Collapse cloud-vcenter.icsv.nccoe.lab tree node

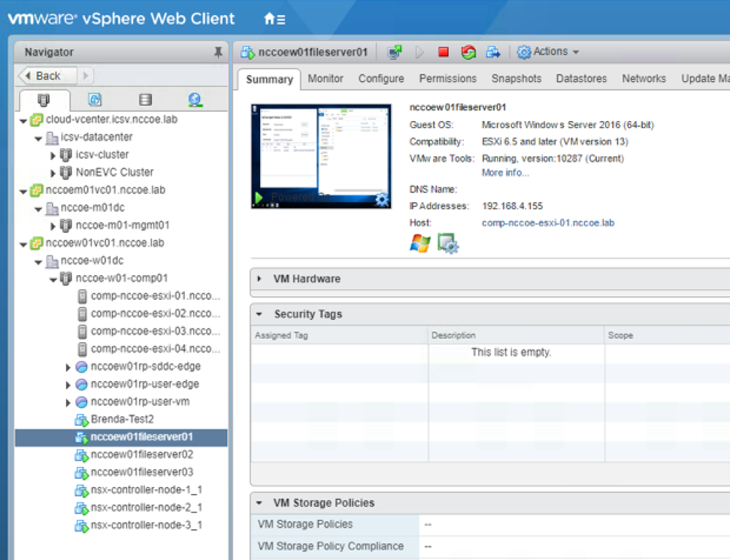point(23,121)
